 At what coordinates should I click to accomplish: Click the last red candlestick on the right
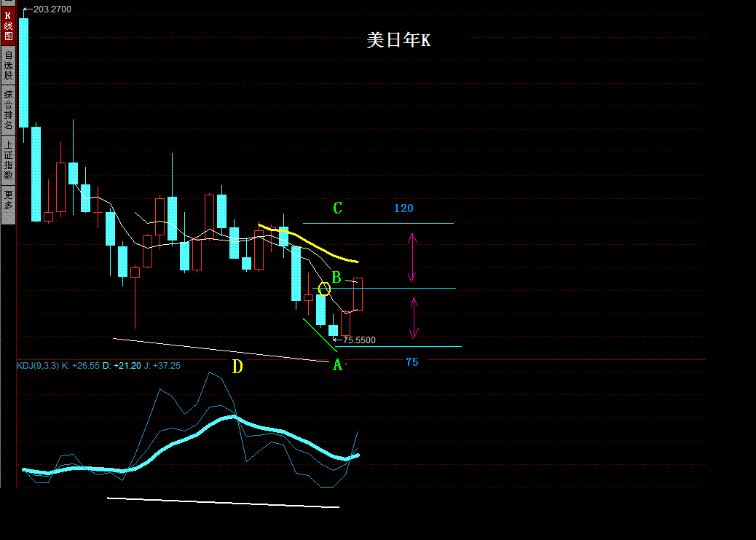[358, 294]
